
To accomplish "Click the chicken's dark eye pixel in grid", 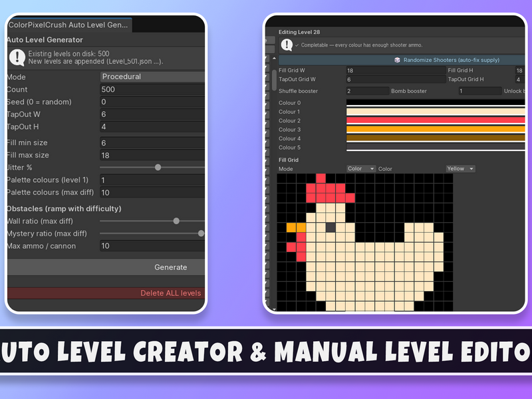I will [x=331, y=227].
